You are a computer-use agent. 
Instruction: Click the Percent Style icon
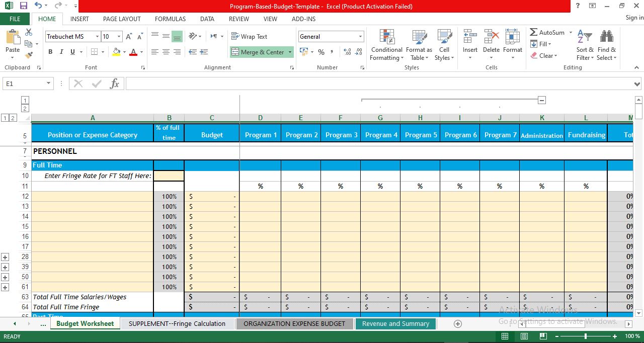coord(321,52)
